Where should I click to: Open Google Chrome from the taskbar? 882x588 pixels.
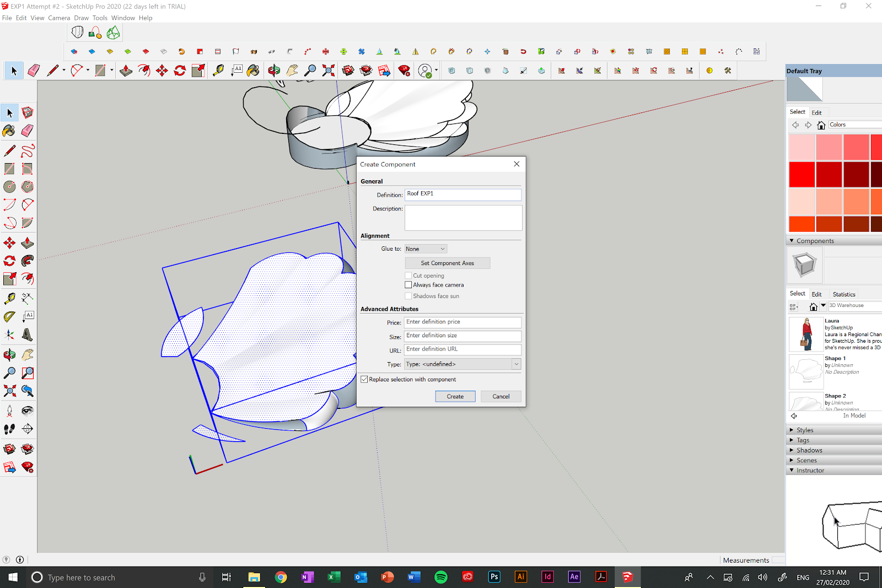click(x=281, y=577)
